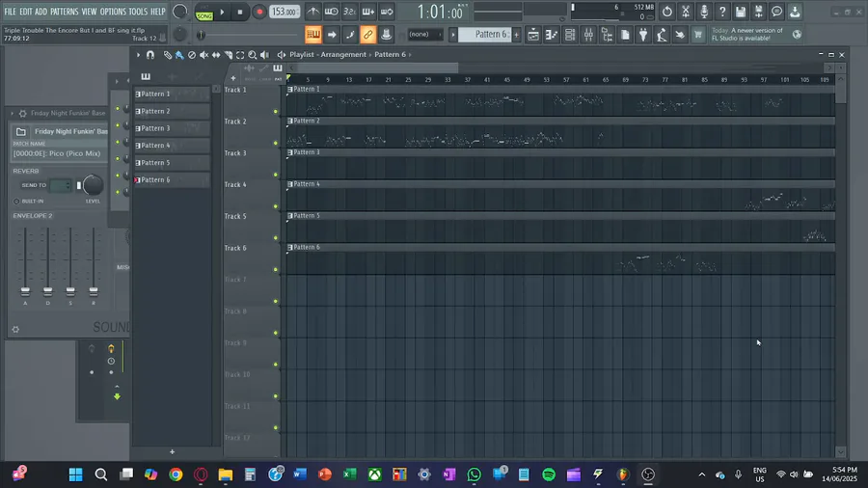Open the Playlist options arrow menu

click(138, 55)
